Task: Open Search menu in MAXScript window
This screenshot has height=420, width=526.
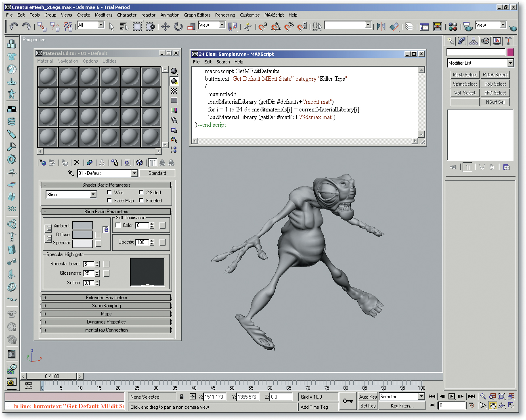Action: [x=223, y=62]
